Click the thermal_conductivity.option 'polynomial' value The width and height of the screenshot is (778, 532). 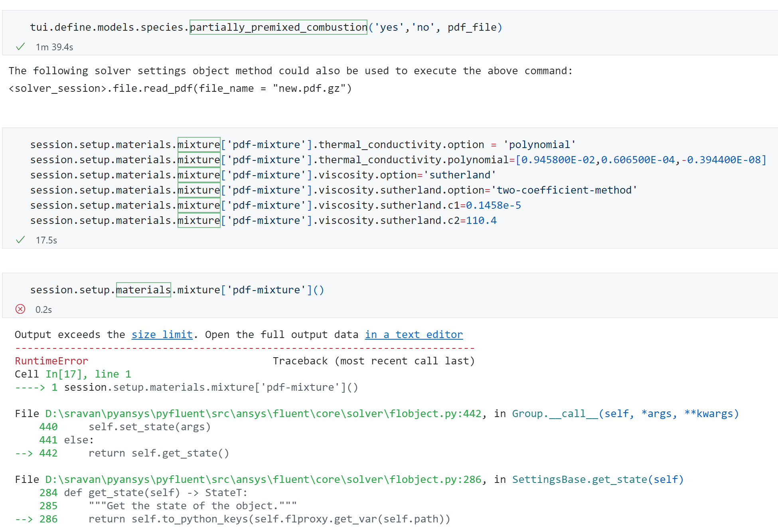tap(539, 144)
